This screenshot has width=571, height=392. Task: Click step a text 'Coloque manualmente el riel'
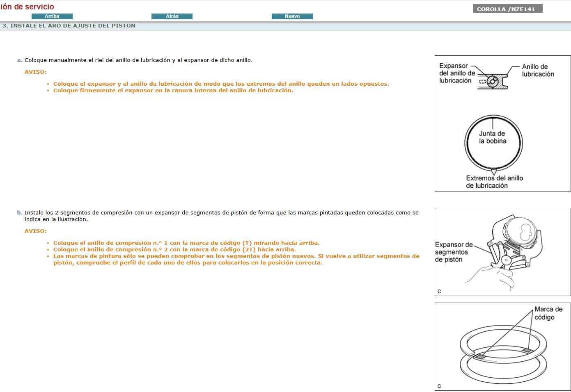click(x=138, y=60)
